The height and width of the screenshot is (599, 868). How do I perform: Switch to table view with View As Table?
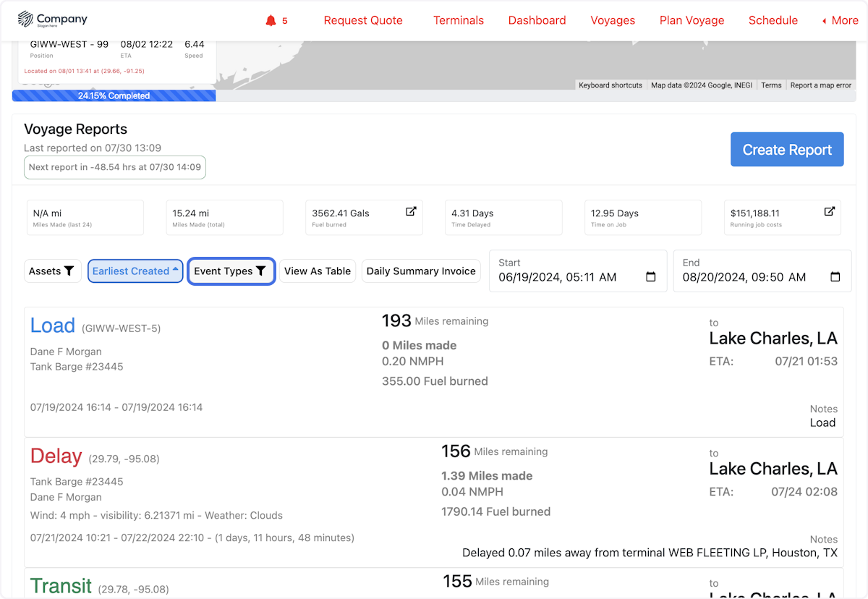point(318,271)
